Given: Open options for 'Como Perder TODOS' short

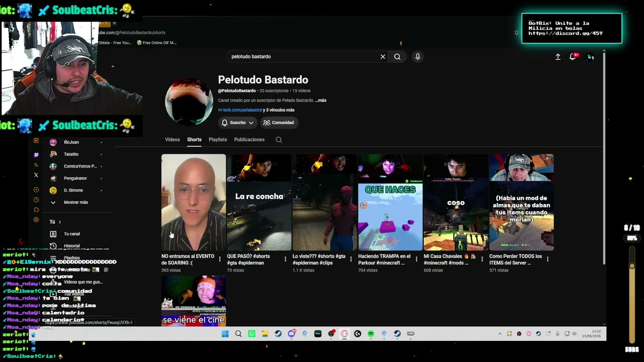Looking at the screenshot, I should pyautogui.click(x=547, y=259).
